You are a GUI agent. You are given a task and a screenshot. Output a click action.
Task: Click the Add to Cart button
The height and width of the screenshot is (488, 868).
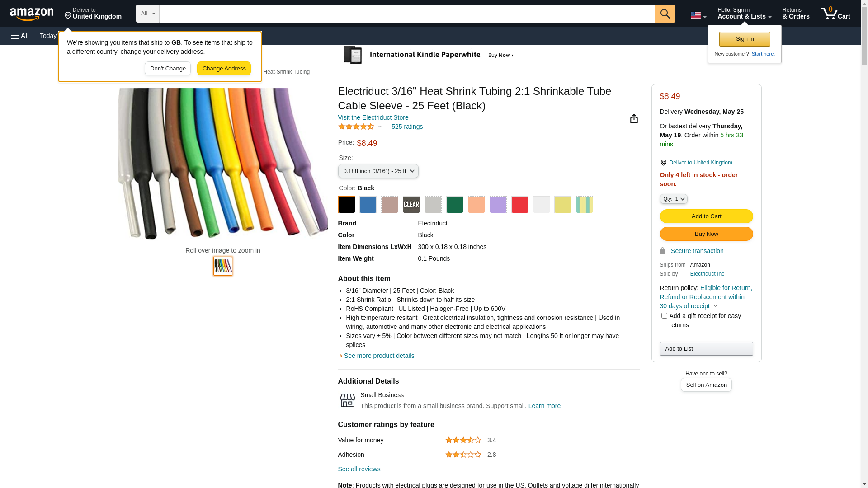(706, 216)
